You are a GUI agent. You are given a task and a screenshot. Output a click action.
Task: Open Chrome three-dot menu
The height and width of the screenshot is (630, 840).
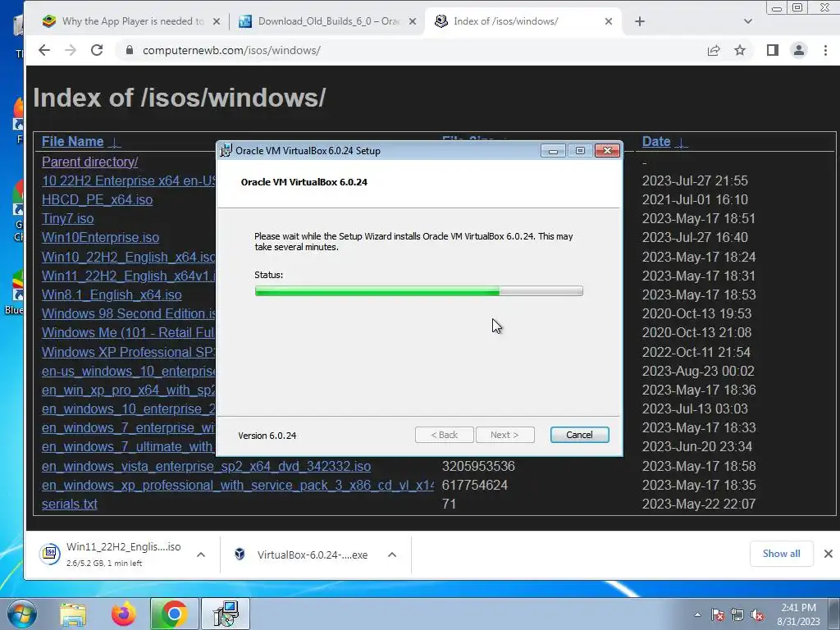tap(825, 50)
